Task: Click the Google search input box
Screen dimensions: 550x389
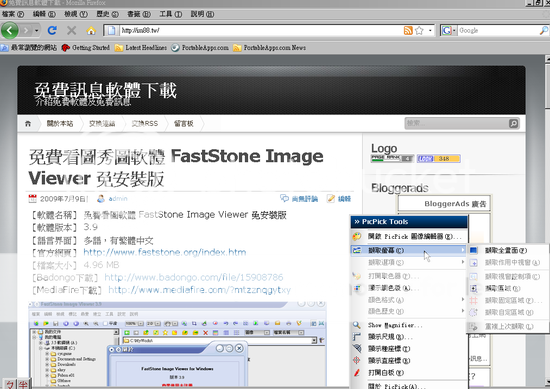Action: click(498, 31)
